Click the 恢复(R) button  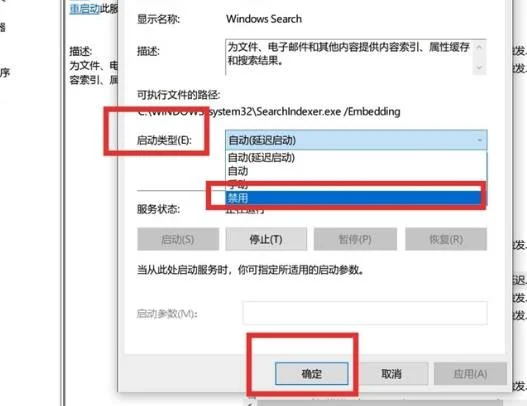pos(446,239)
